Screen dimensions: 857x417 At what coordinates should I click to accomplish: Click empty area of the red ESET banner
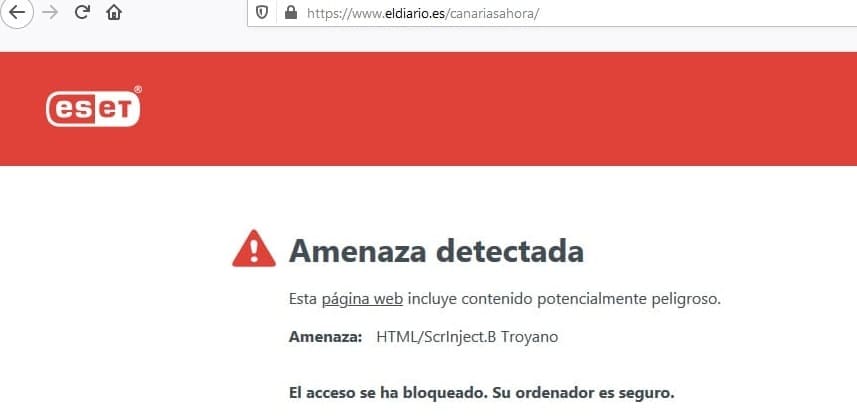(x=492, y=108)
